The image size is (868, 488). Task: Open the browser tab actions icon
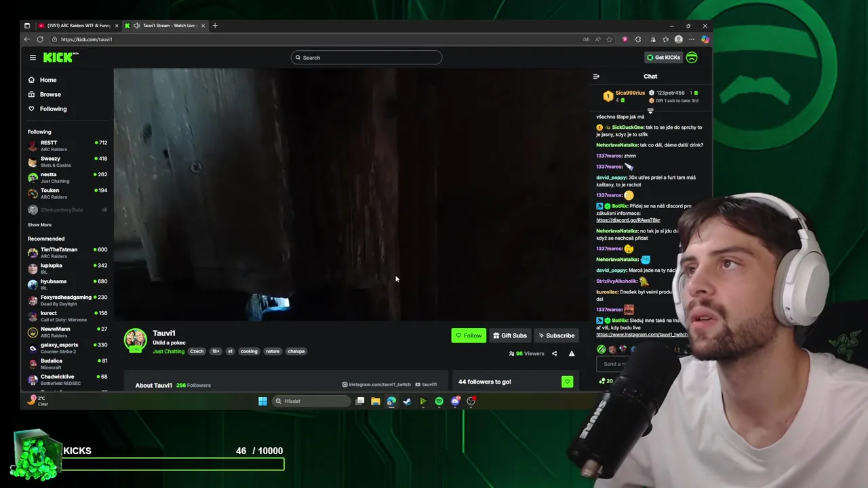[27, 26]
